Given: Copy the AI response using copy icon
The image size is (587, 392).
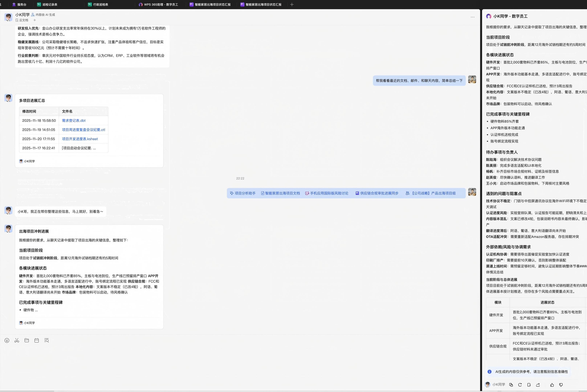Looking at the screenshot, I should click(511, 385).
